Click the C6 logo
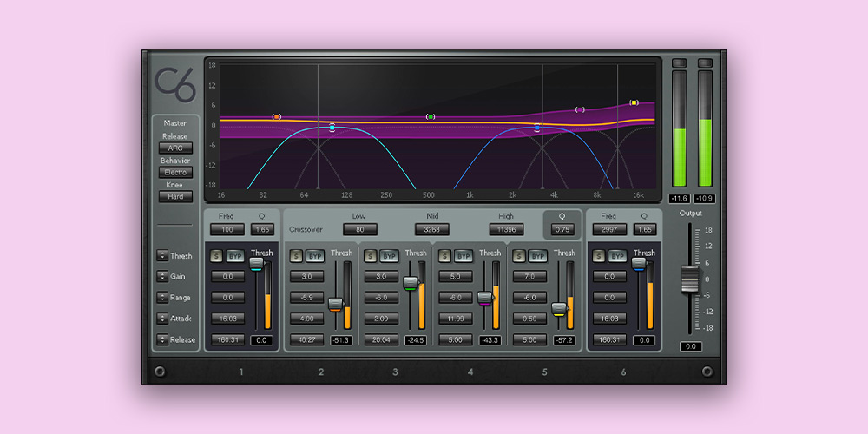The width and height of the screenshot is (868, 434). (175, 83)
